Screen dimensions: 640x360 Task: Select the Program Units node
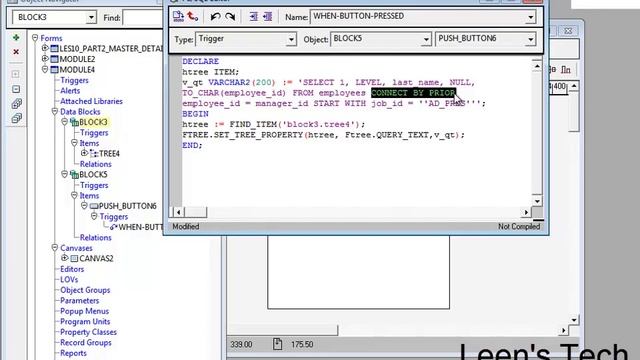coord(85,322)
